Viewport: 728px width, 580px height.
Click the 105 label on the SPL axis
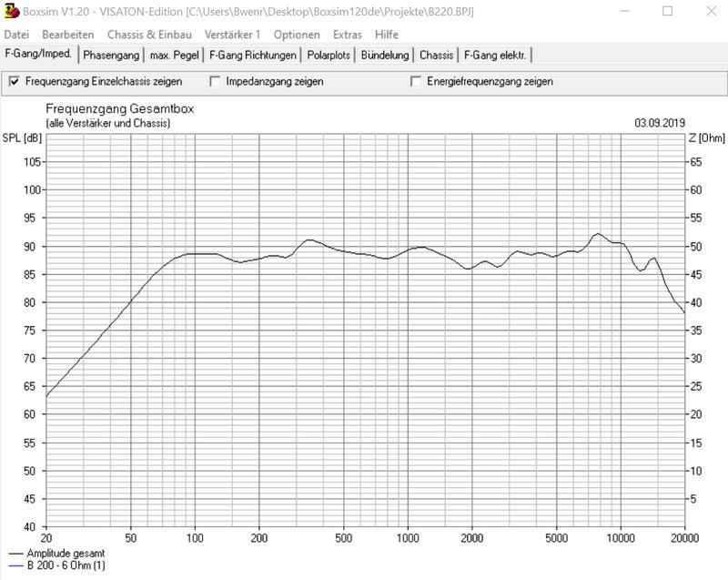33,162
